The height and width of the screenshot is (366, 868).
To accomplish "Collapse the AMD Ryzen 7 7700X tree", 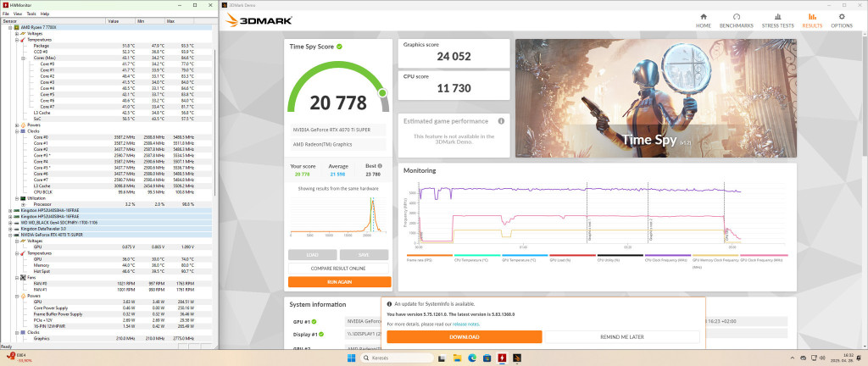I will (x=9, y=27).
